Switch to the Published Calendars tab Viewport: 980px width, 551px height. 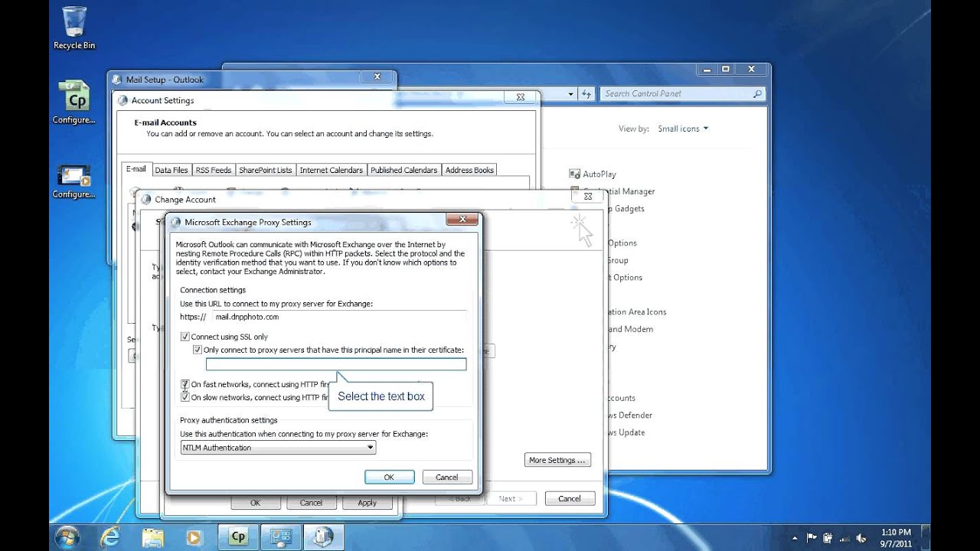click(403, 170)
